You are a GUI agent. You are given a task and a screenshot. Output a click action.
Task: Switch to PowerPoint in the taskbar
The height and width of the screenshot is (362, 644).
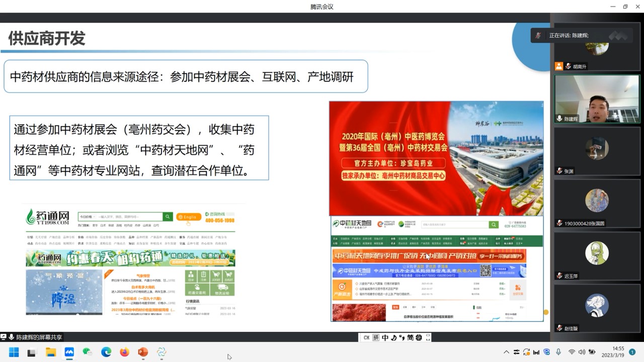143,352
